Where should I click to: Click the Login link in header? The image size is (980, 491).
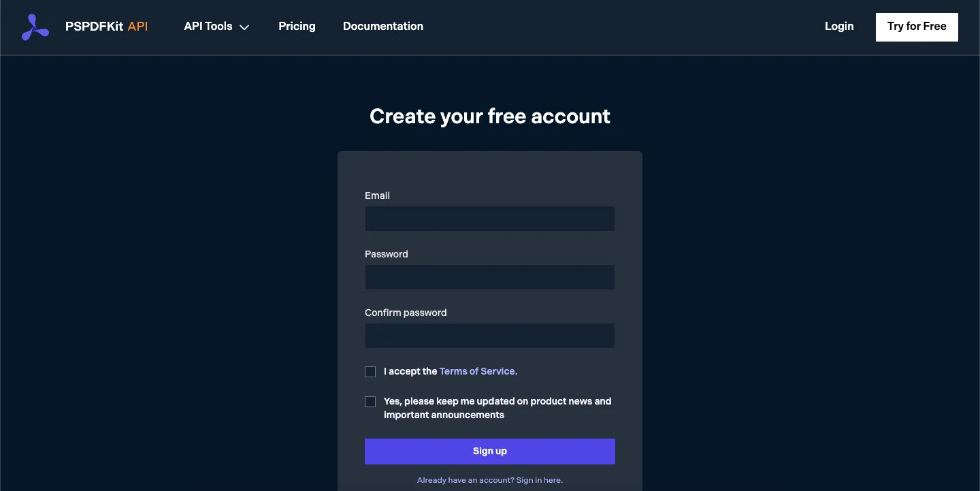(838, 27)
